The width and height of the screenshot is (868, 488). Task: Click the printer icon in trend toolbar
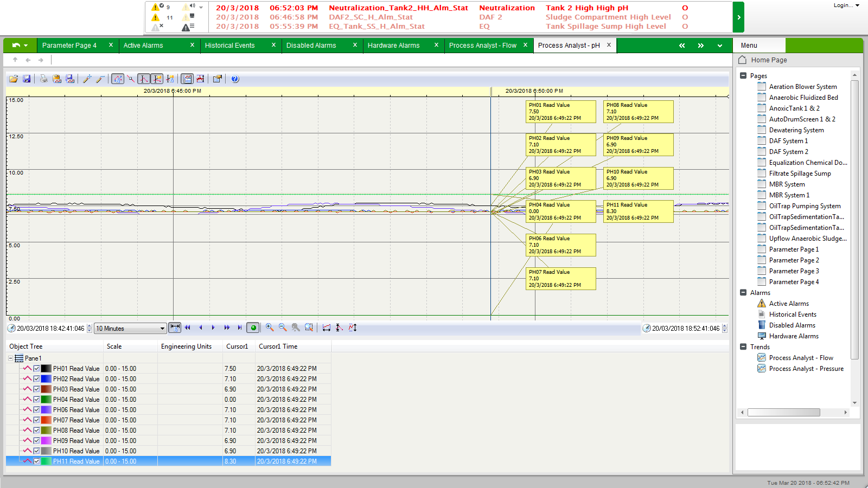(44, 79)
